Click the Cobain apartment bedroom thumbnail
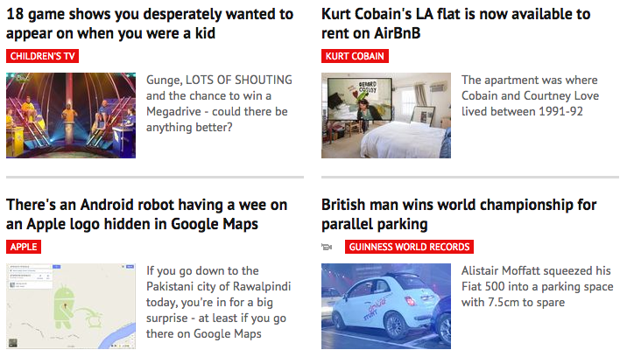Viewport: 620px width, 364px height. pos(386,115)
